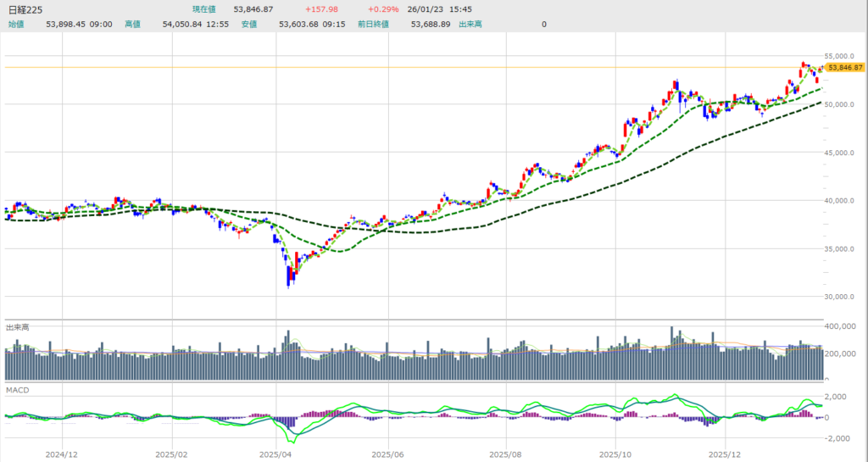
Task: Click the 日経225 chart title
Action: click(25, 9)
